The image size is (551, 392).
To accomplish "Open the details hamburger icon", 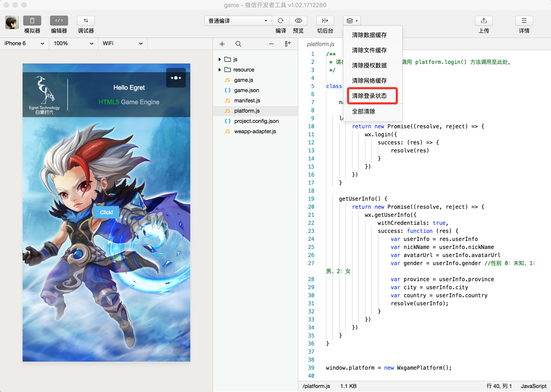I will point(524,21).
